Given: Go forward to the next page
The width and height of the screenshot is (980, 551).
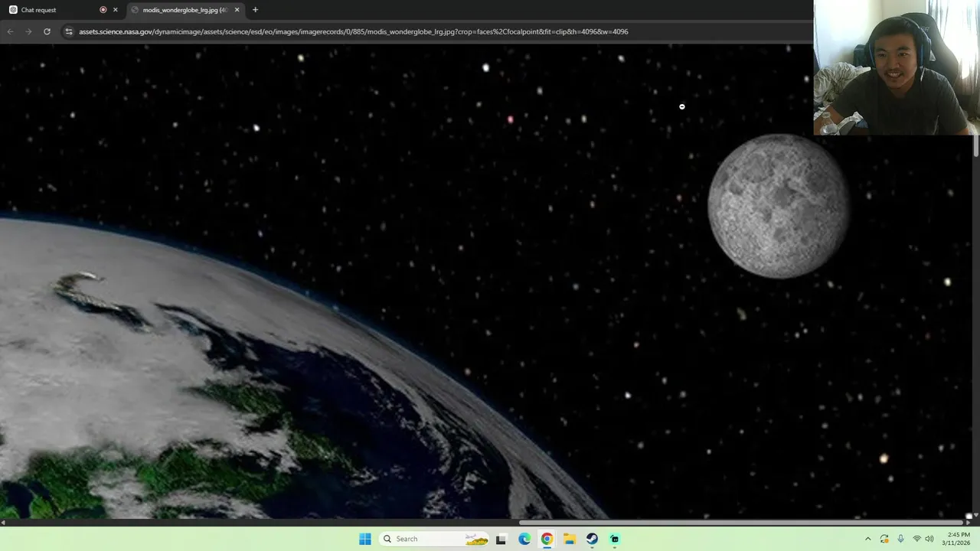Looking at the screenshot, I should pyautogui.click(x=28, y=31).
